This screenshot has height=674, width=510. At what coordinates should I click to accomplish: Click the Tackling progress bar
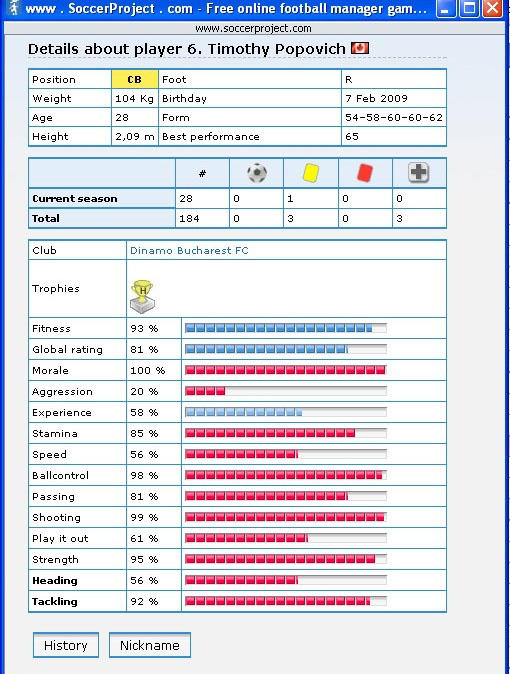(x=286, y=601)
